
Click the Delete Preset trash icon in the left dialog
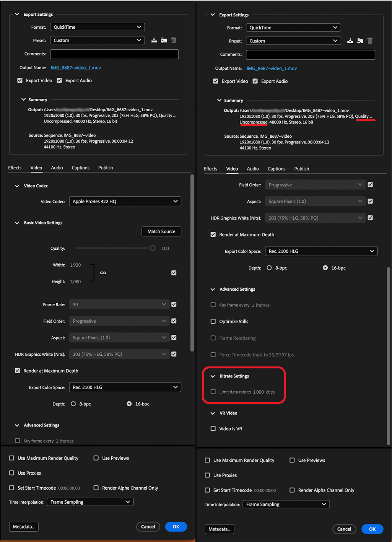click(174, 40)
